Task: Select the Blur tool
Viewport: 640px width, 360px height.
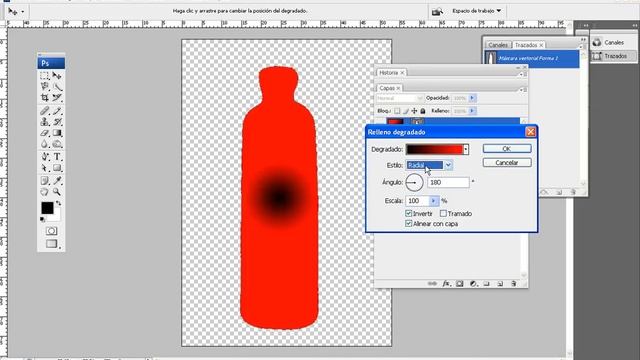Action: tap(44, 144)
